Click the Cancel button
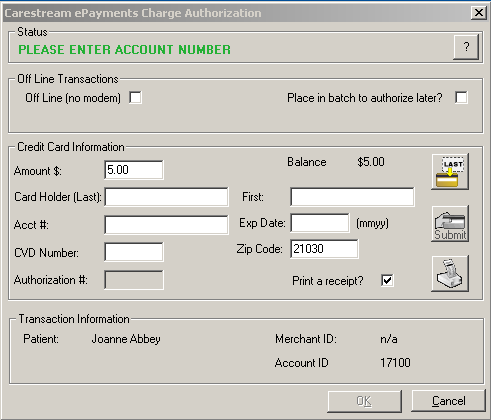The image size is (491, 420). [448, 401]
